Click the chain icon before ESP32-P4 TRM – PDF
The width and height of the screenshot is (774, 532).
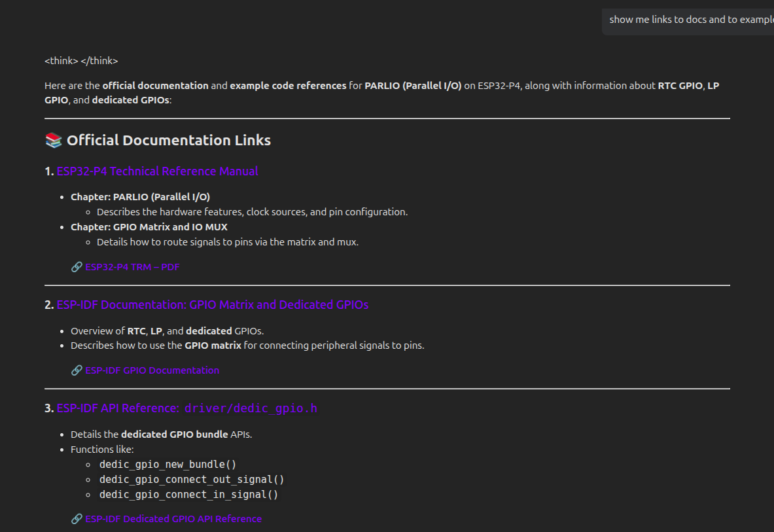pyautogui.click(x=77, y=267)
